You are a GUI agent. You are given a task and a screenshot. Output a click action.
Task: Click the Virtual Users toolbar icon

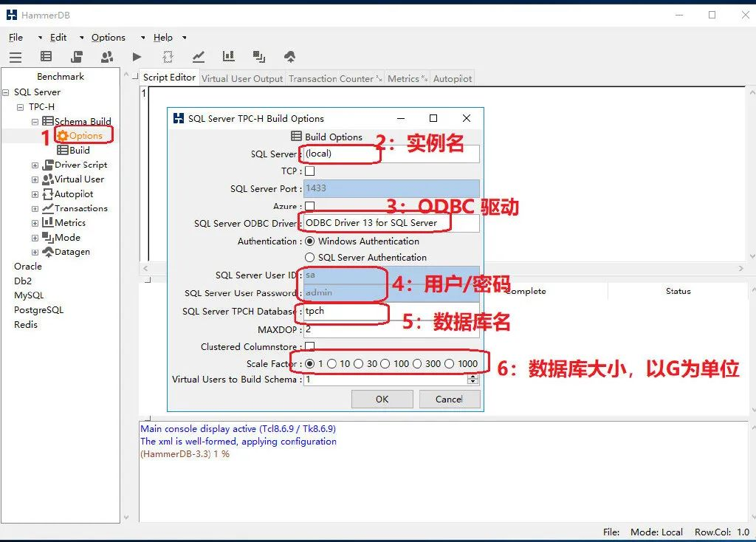(107, 57)
